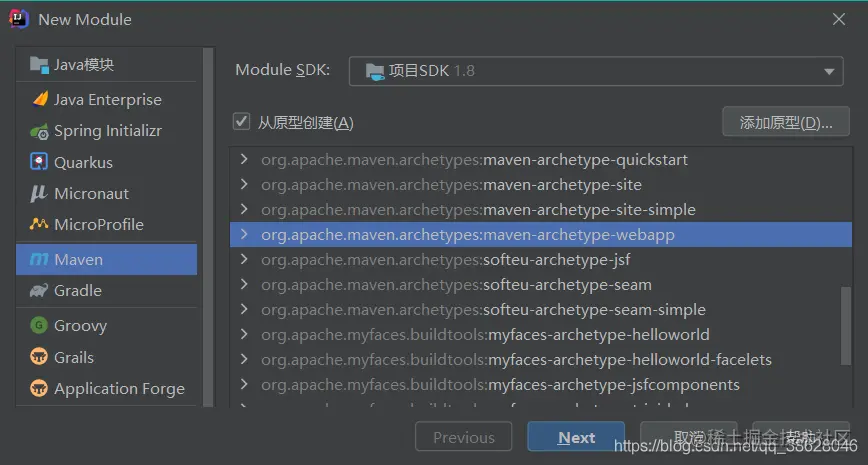This screenshot has width=868, height=465.
Task: Expand softeu-archetype-seam-simple node
Action: pyautogui.click(x=244, y=309)
